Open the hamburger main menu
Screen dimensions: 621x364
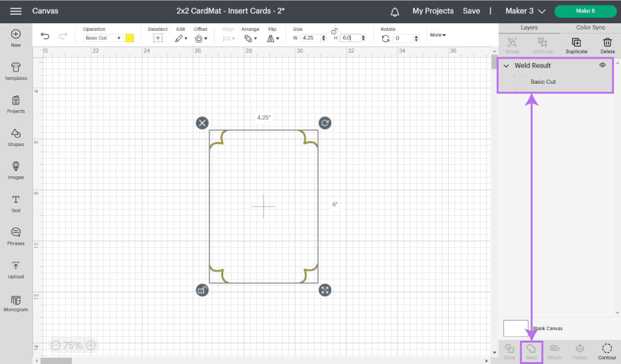[16, 11]
